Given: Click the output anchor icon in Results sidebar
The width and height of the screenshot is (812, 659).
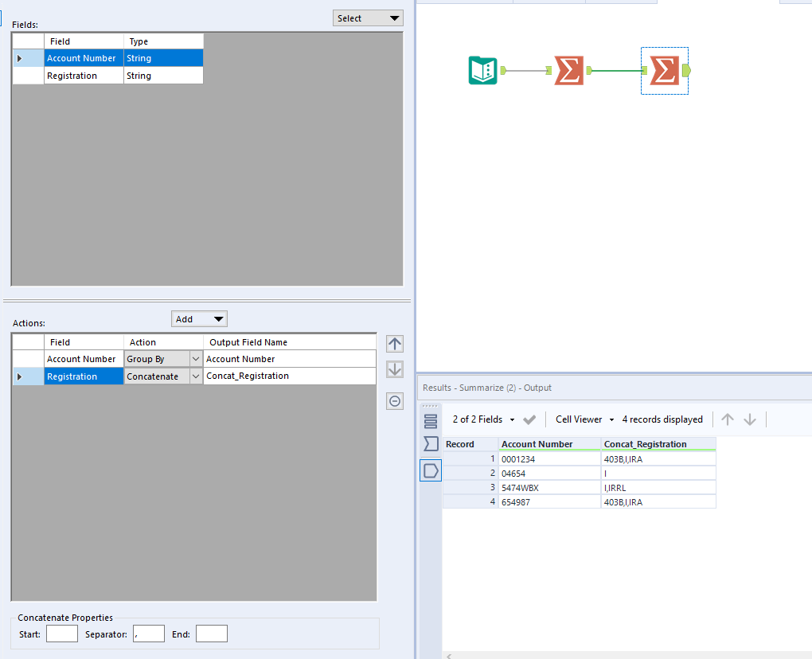Looking at the screenshot, I should click(x=430, y=470).
